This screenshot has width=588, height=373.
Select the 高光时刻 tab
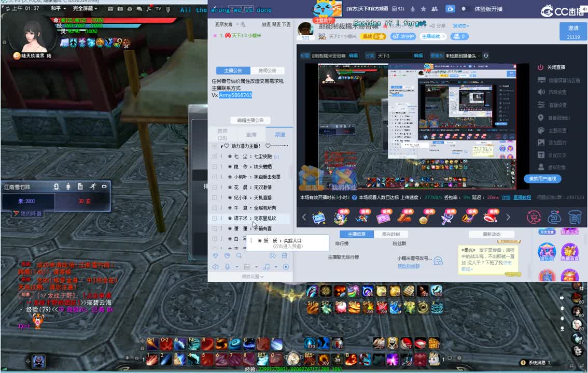[x=390, y=234]
